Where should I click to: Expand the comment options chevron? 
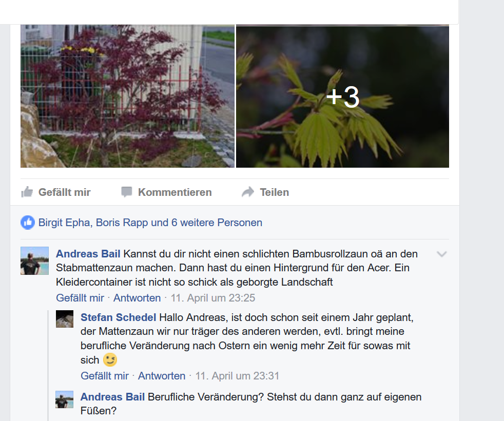click(442, 254)
